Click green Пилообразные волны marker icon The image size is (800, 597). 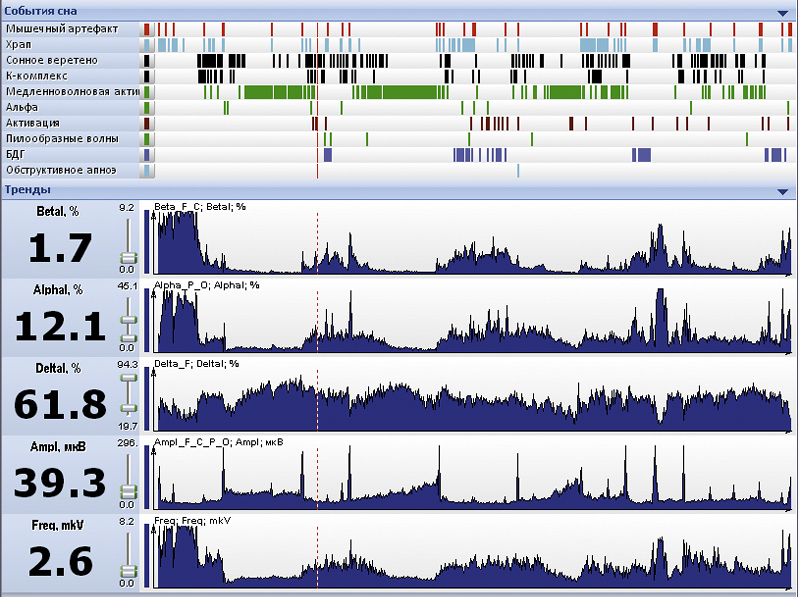point(147,139)
